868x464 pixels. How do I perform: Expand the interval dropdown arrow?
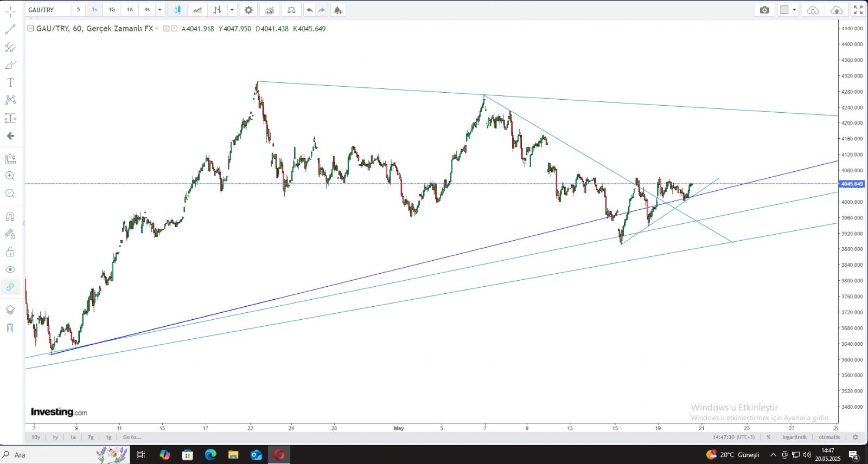point(159,10)
